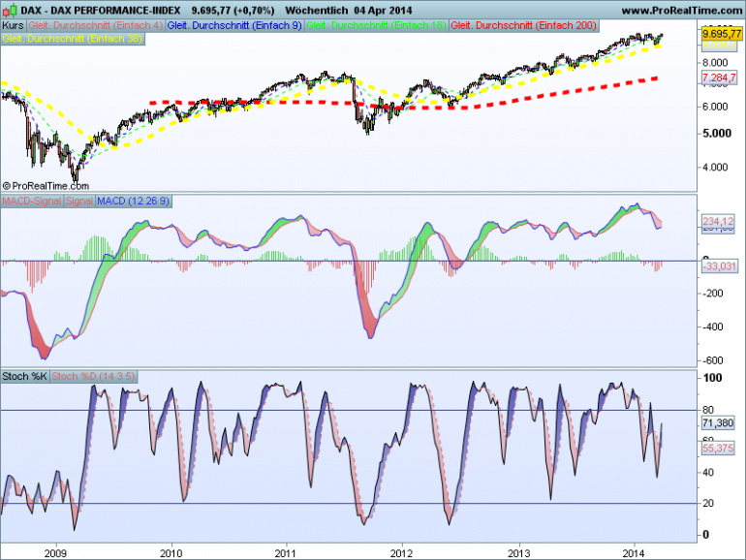Select the 234,12 MACD value tag
This screenshot has height=560, width=746.
coord(719,221)
